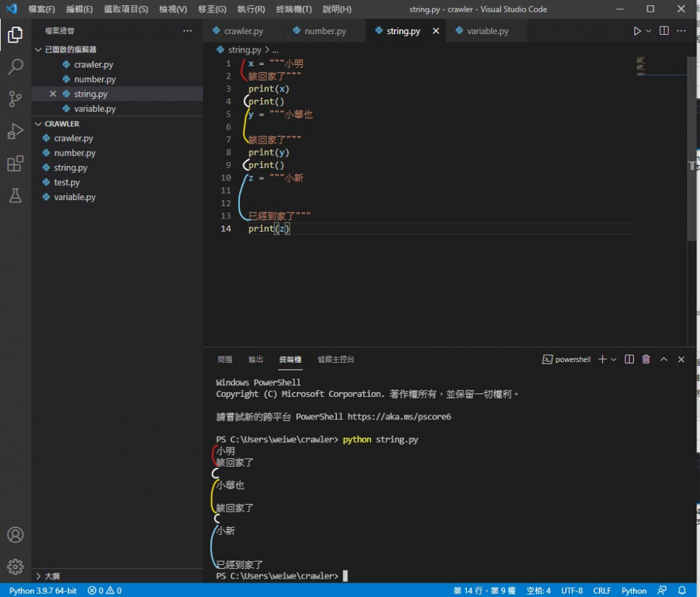700x597 pixels.
Task: Change CRLF end of line sequence
Action: [x=602, y=590]
